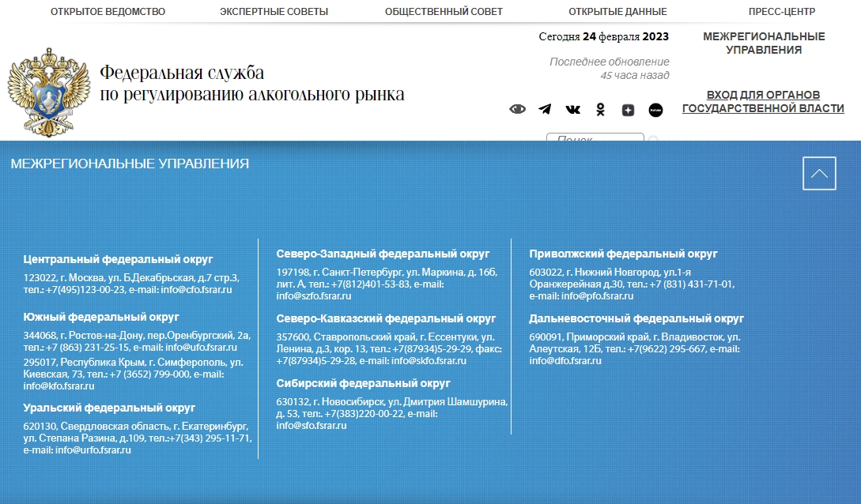Go to the ОТКРЫТЫЕ ДАННЫЕ menu item

click(x=617, y=12)
